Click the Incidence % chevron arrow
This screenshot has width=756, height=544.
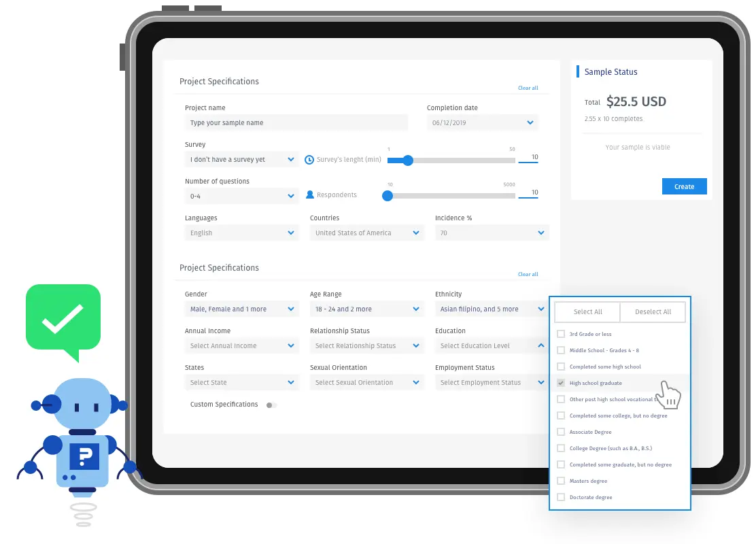[541, 233]
